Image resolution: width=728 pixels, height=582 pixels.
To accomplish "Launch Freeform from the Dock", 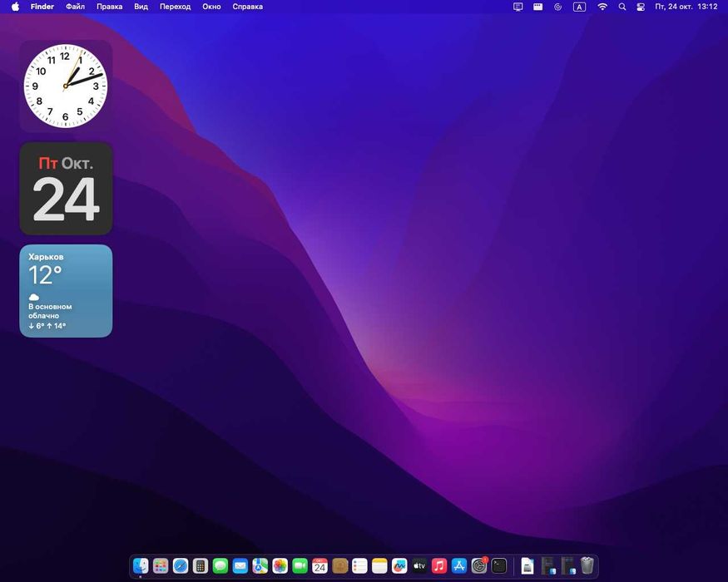I will click(x=399, y=565).
